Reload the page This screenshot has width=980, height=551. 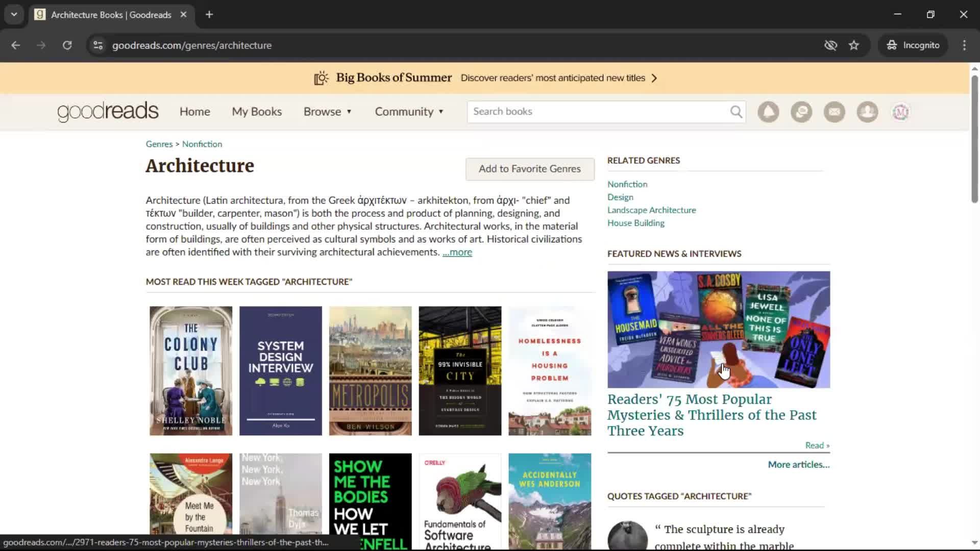(x=67, y=45)
